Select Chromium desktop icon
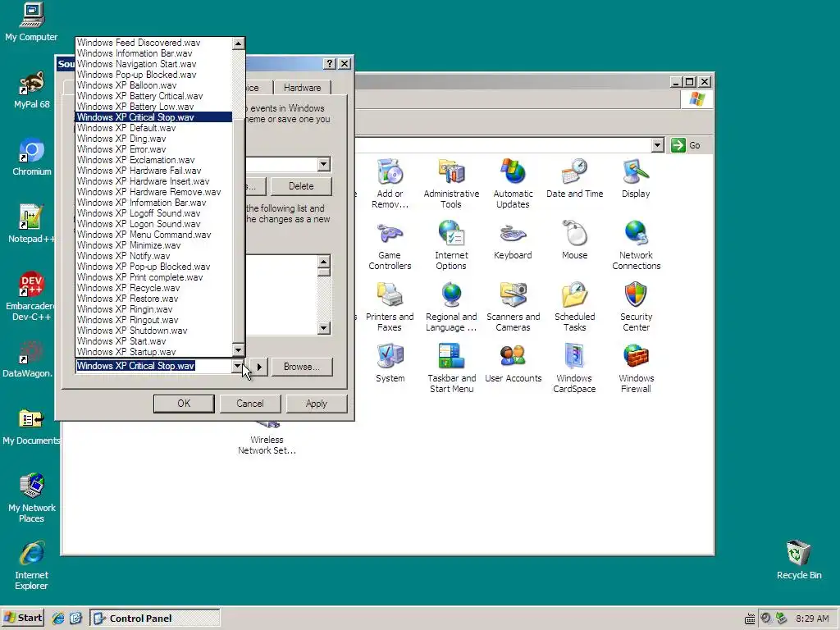The height and width of the screenshot is (630, 840). click(31, 157)
